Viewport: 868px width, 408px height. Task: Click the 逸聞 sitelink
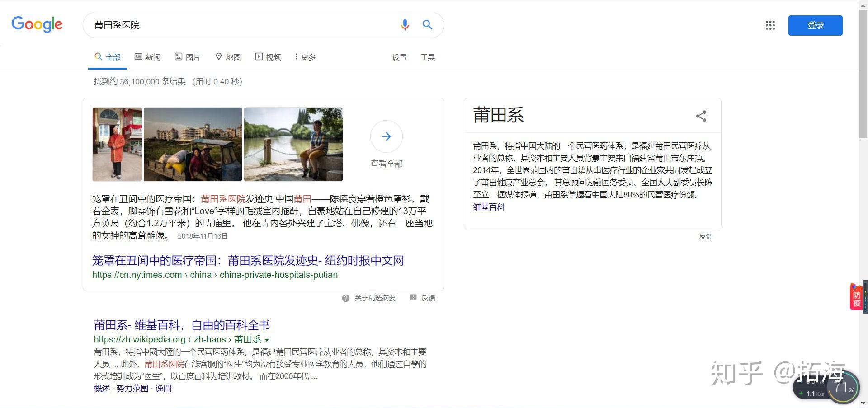[163, 389]
